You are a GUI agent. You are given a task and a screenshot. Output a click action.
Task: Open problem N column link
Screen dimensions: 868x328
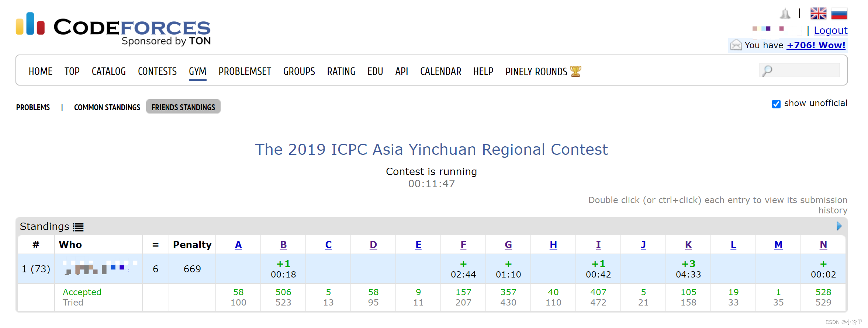point(823,245)
